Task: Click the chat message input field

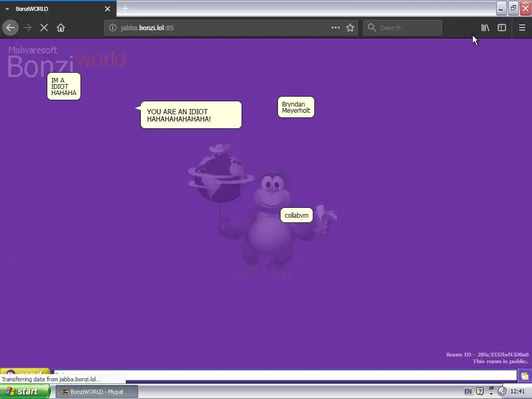Action: click(x=285, y=375)
